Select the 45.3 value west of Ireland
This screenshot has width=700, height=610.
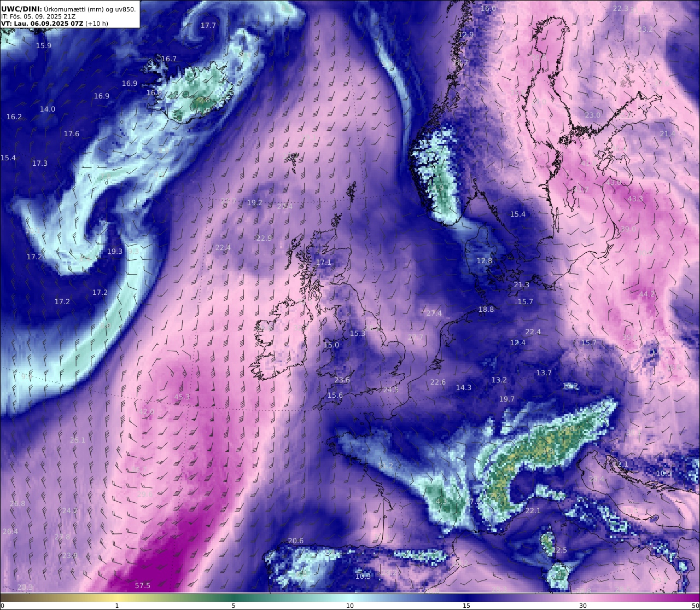coord(182,397)
